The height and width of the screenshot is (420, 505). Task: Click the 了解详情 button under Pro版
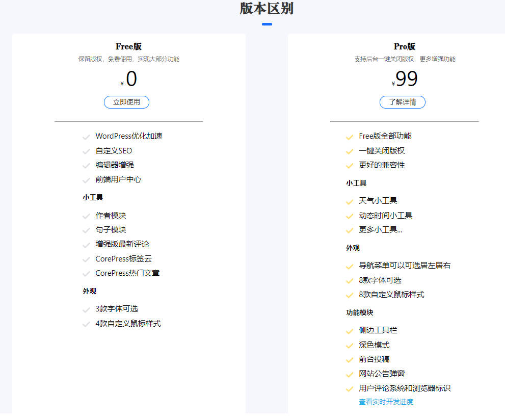(402, 102)
